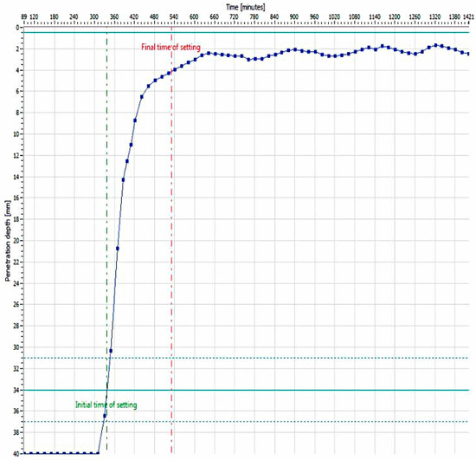
Task: Click the 'Penetration depth [mm]' axis title
Action: 8,241
